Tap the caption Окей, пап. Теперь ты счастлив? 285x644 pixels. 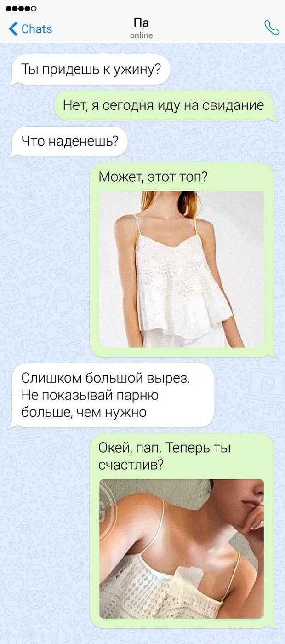tap(164, 456)
